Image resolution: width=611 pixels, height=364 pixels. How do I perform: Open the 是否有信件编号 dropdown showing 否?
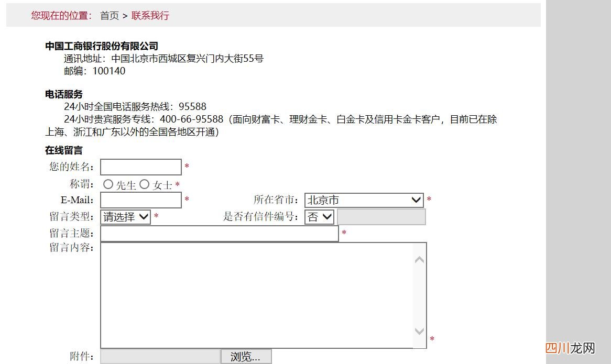[319, 216]
